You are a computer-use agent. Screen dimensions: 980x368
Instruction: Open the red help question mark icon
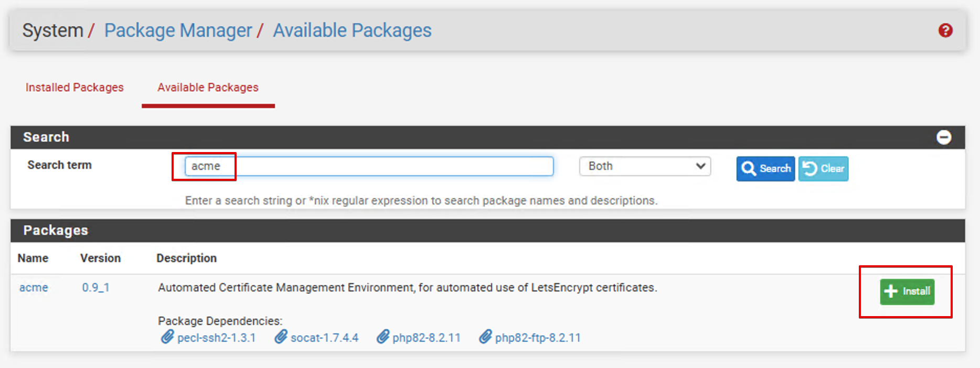945,30
